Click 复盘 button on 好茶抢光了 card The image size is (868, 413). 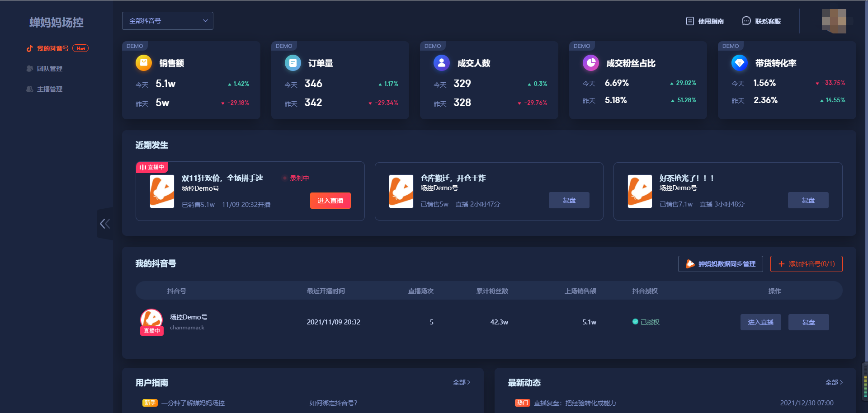tap(808, 200)
